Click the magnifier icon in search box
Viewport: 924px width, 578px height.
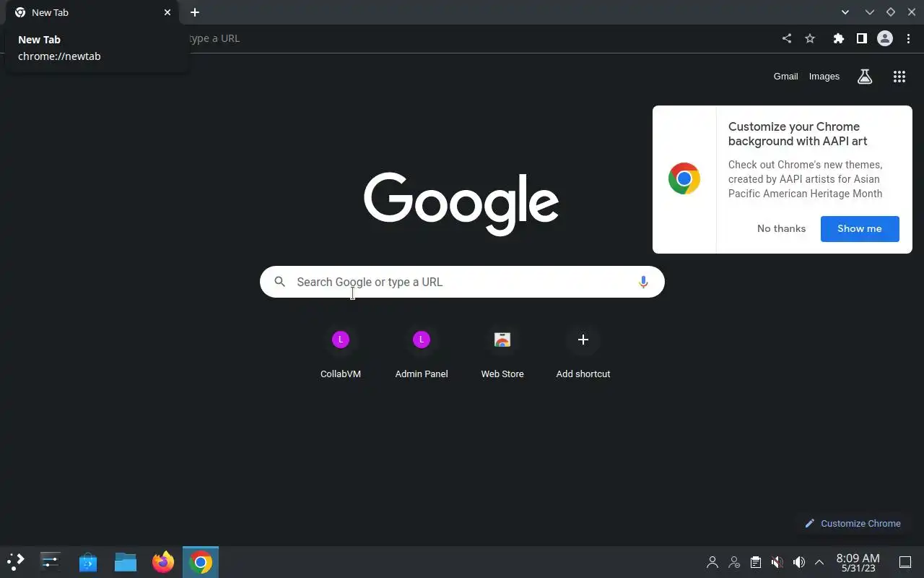tap(280, 282)
